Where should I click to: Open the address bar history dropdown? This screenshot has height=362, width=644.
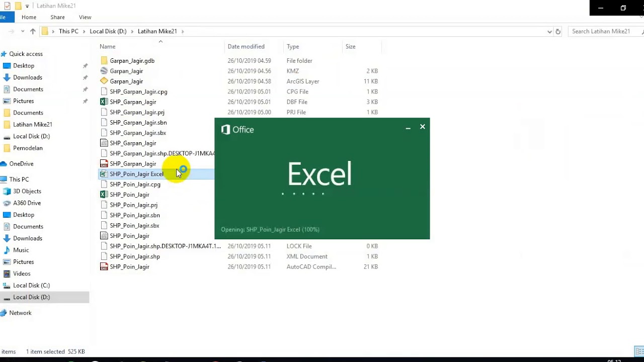tap(549, 31)
